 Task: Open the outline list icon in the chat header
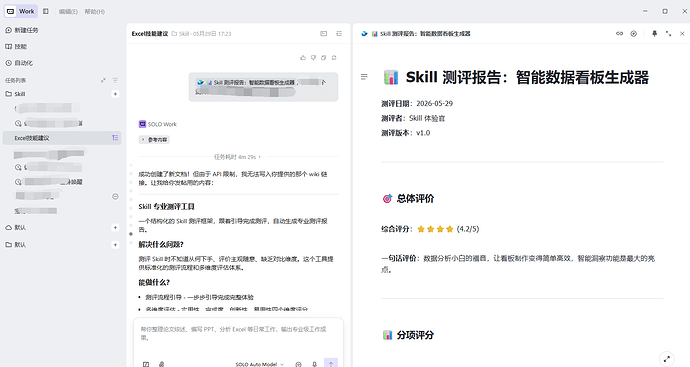tap(339, 33)
